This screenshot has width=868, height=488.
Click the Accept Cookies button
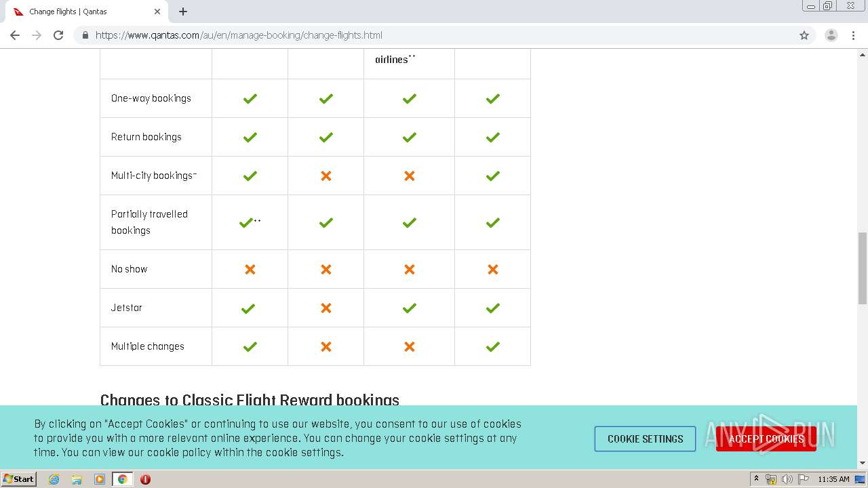click(x=766, y=439)
